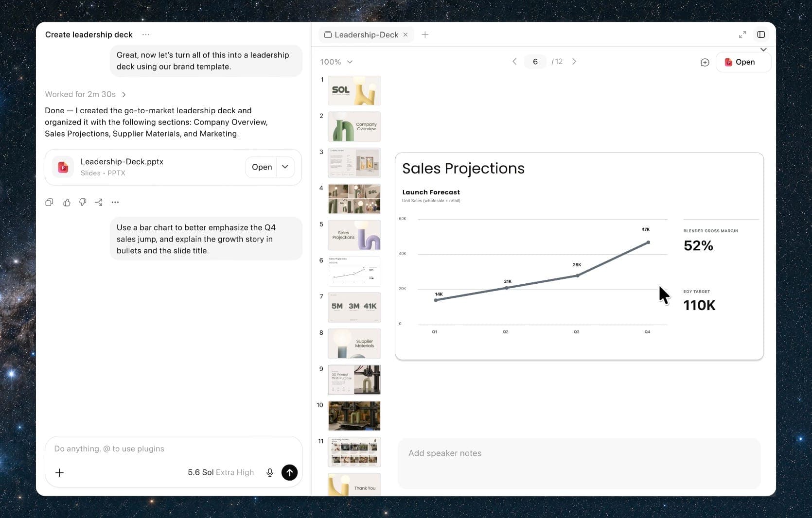Select slide 1 SOL title thumbnail
The width and height of the screenshot is (812, 518).
pyautogui.click(x=354, y=90)
